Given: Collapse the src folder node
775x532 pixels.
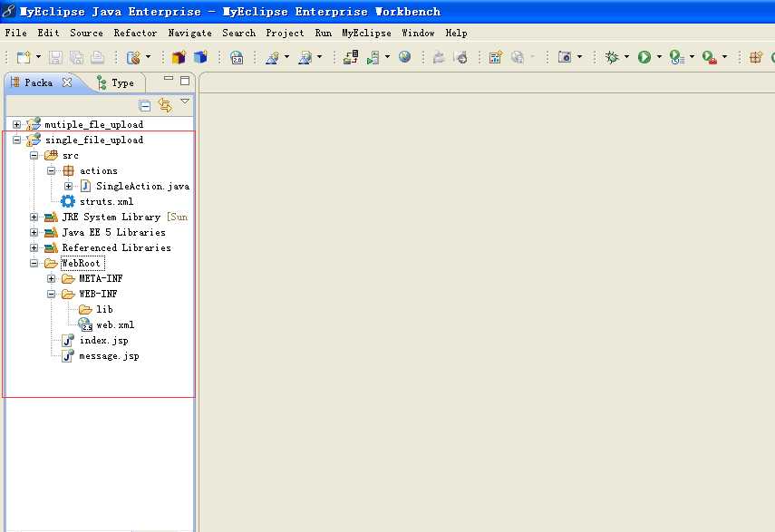Looking at the screenshot, I should [x=34, y=155].
